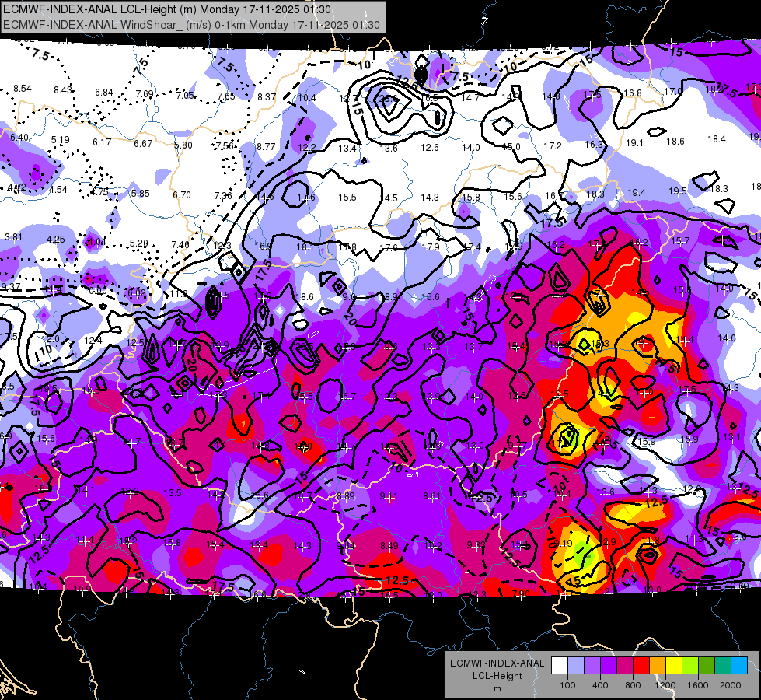This screenshot has width=761, height=700.
Task: Click the grid value "3.81"
Action: [x=13, y=237]
